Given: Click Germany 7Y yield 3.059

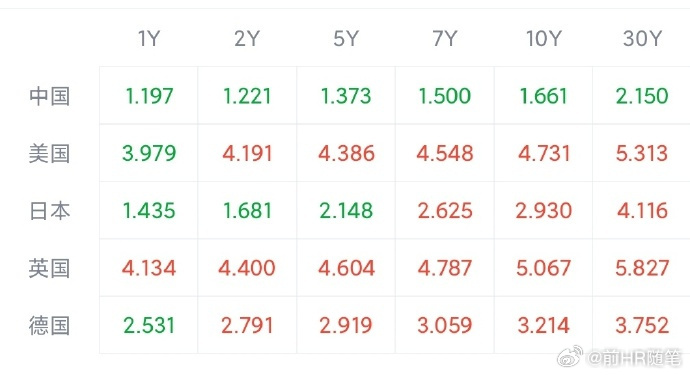Looking at the screenshot, I should tap(444, 325).
